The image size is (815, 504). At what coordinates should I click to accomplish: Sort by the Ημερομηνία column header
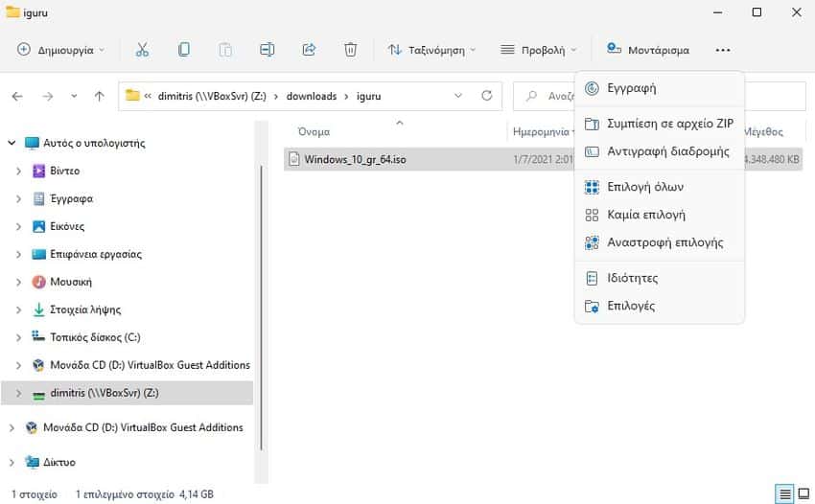pyautogui.click(x=541, y=132)
